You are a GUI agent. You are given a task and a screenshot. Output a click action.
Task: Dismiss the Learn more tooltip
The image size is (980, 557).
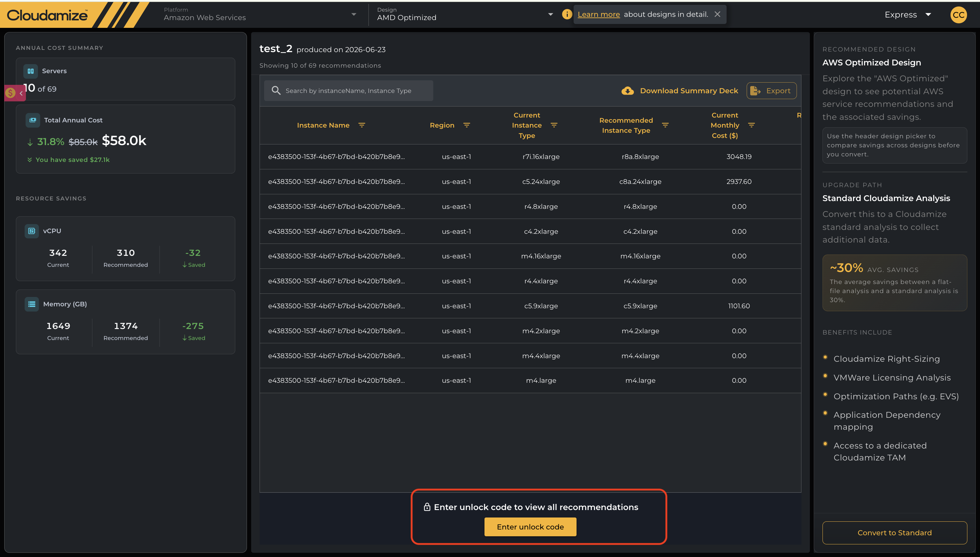(x=717, y=14)
